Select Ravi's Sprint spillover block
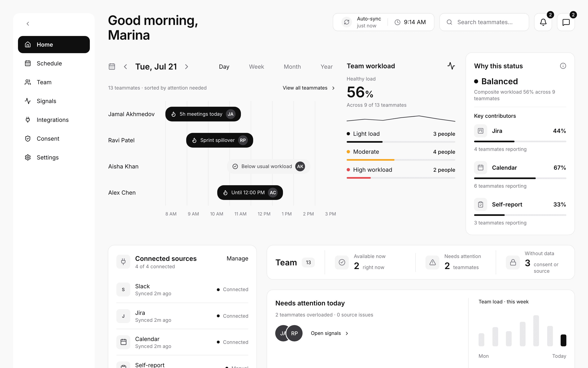 [220, 140]
